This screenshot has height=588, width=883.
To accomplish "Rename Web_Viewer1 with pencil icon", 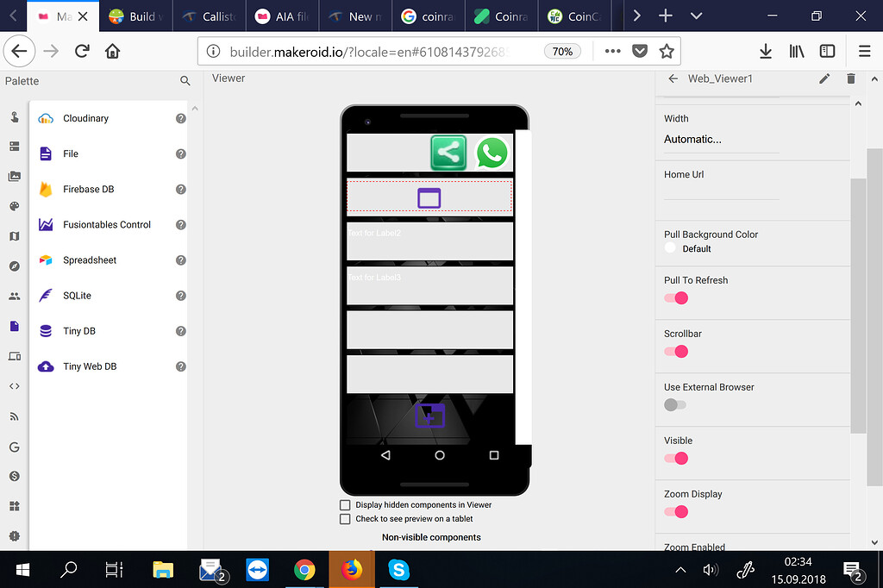I will click(824, 78).
